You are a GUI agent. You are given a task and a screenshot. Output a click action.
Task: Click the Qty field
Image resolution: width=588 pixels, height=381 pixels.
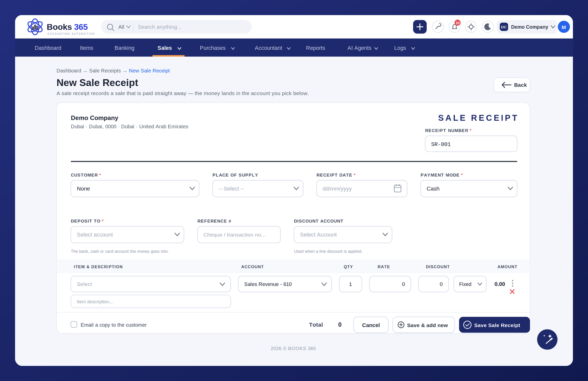(350, 284)
